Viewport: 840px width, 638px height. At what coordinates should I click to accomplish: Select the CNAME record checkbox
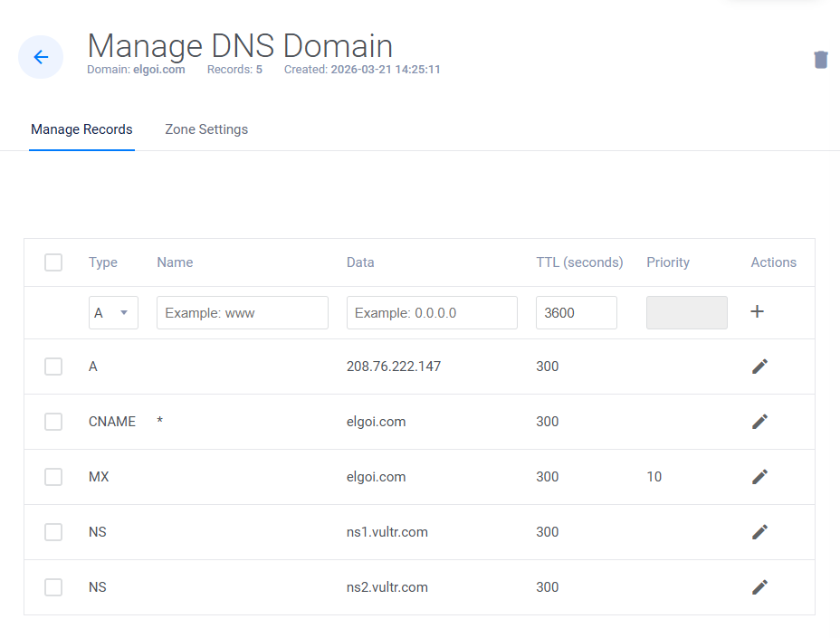[x=53, y=422]
